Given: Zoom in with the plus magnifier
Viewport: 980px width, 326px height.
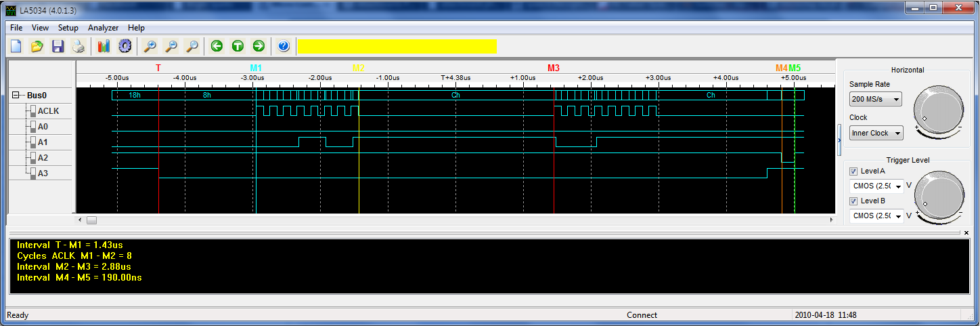Looking at the screenshot, I should coord(150,46).
